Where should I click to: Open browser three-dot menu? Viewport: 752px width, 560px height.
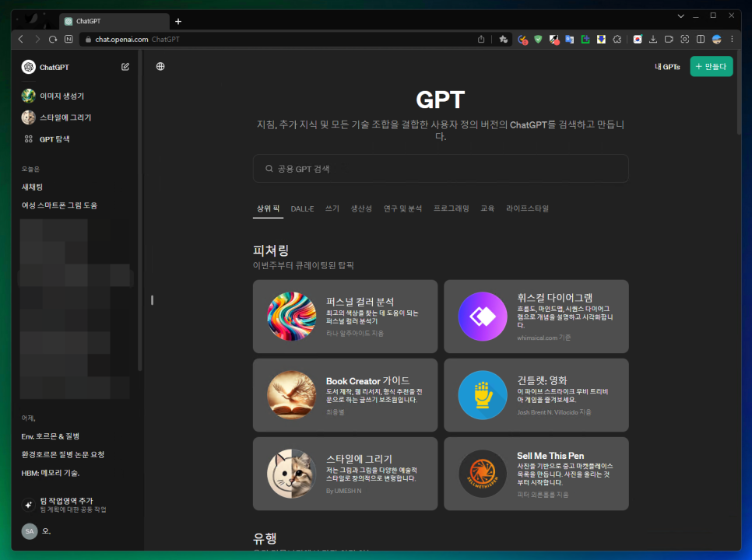[x=732, y=40]
